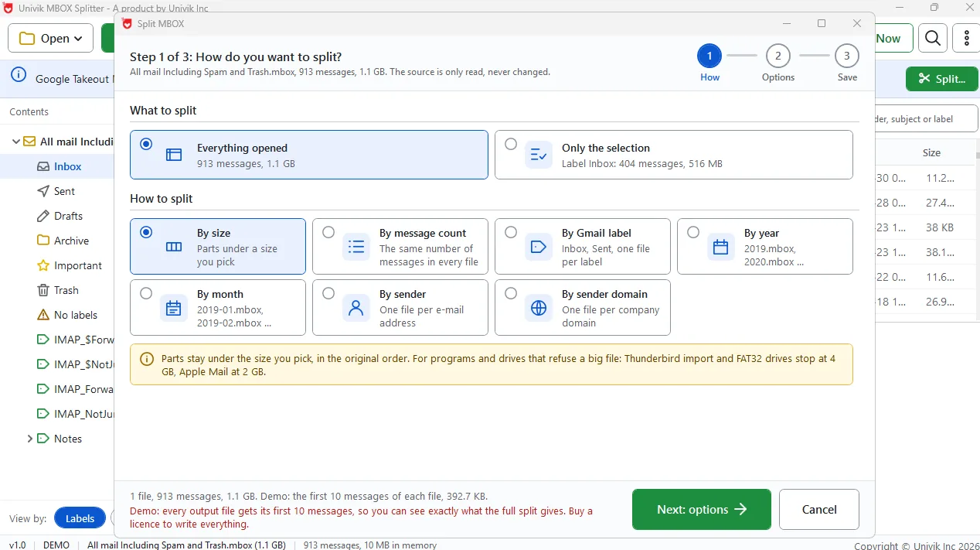Click the green Split... button in main window
The height and width of the screenshot is (550, 980).
tap(941, 79)
